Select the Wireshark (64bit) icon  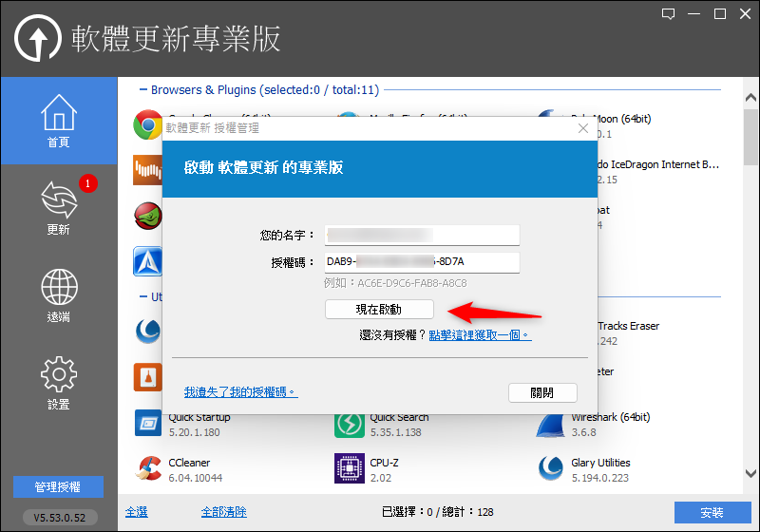tap(551, 424)
